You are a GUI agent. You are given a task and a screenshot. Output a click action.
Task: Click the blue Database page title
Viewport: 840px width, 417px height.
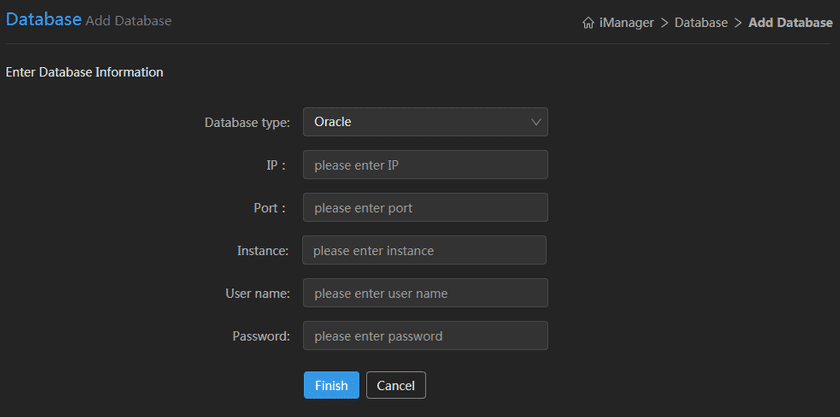pyautogui.click(x=43, y=19)
